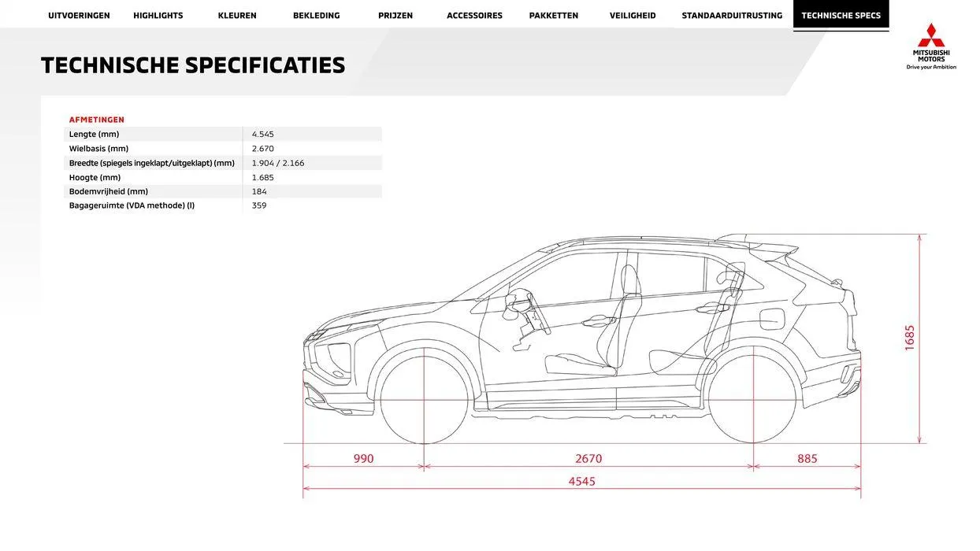Click the Wielbasis value 2.670
This screenshot has width=980, height=551.
click(x=262, y=146)
